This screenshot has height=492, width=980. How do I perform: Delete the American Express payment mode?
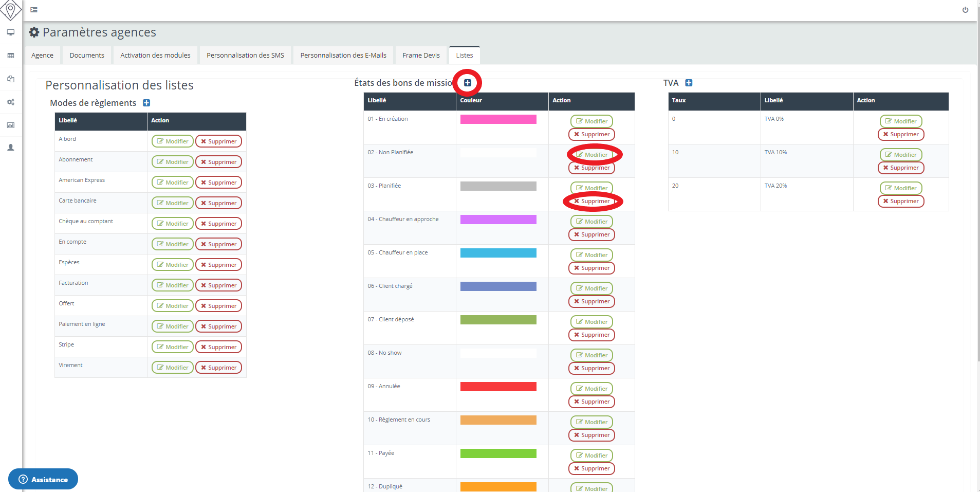(218, 183)
